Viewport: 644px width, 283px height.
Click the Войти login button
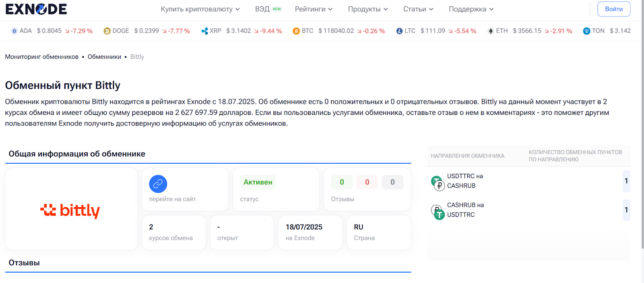click(614, 9)
